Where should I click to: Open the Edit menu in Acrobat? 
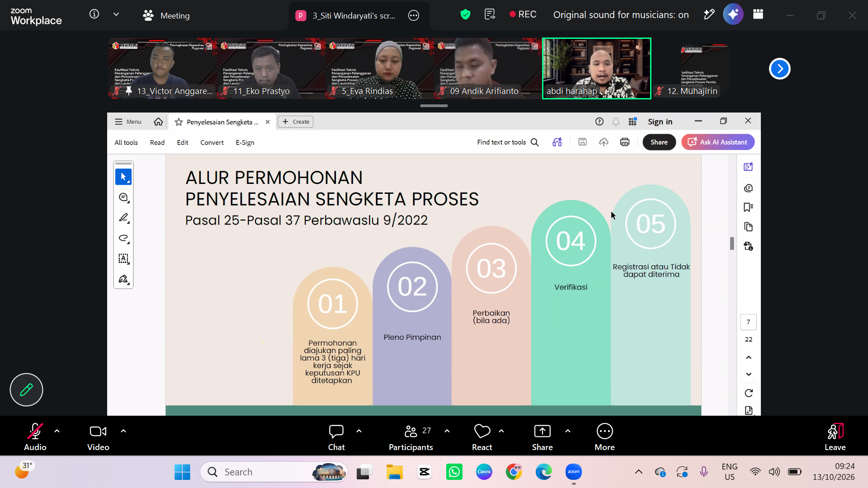[x=183, y=142]
